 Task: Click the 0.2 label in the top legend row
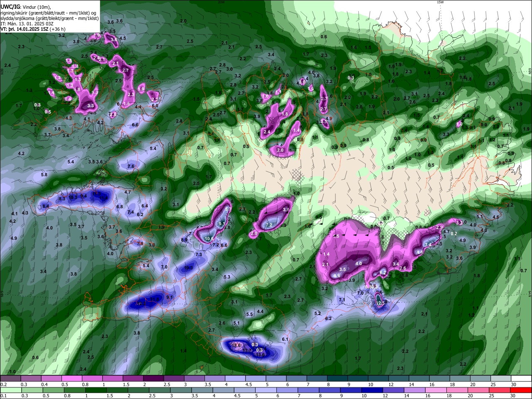(x=4, y=384)
